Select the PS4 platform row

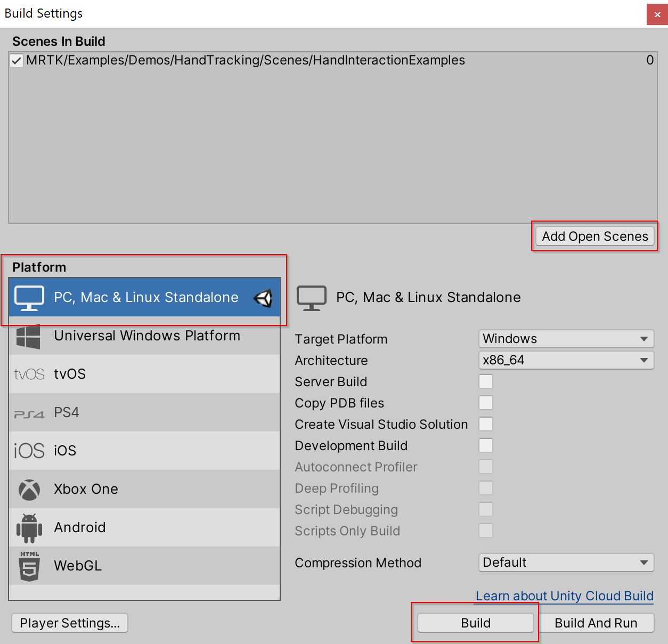tap(144, 412)
